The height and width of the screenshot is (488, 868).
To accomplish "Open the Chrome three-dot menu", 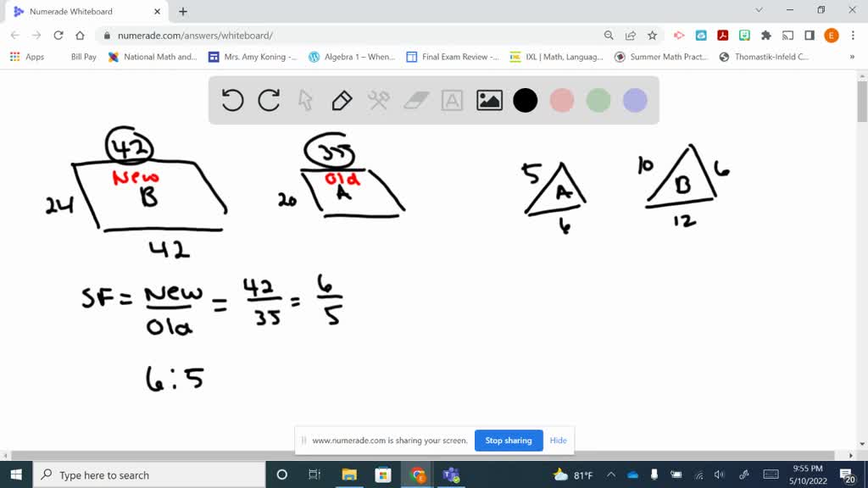I will tap(853, 36).
